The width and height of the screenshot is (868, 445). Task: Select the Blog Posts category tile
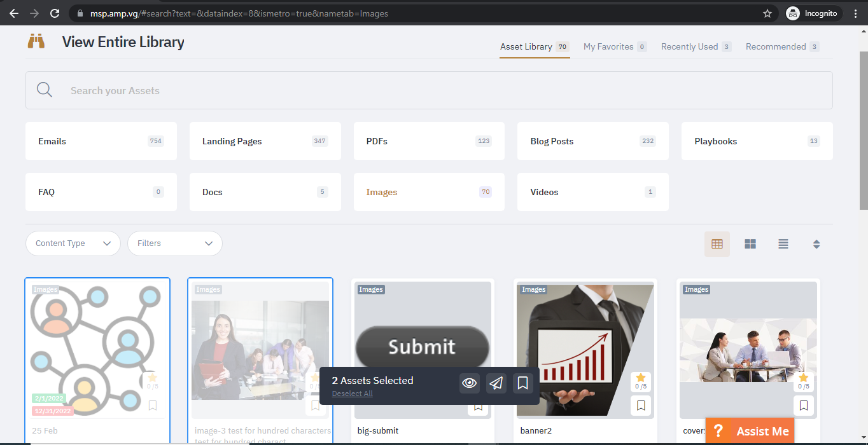[x=593, y=141]
